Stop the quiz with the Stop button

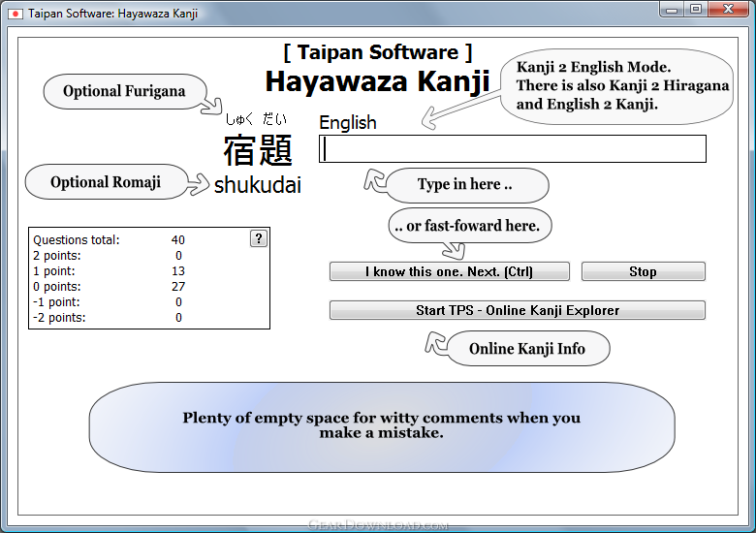pos(644,271)
